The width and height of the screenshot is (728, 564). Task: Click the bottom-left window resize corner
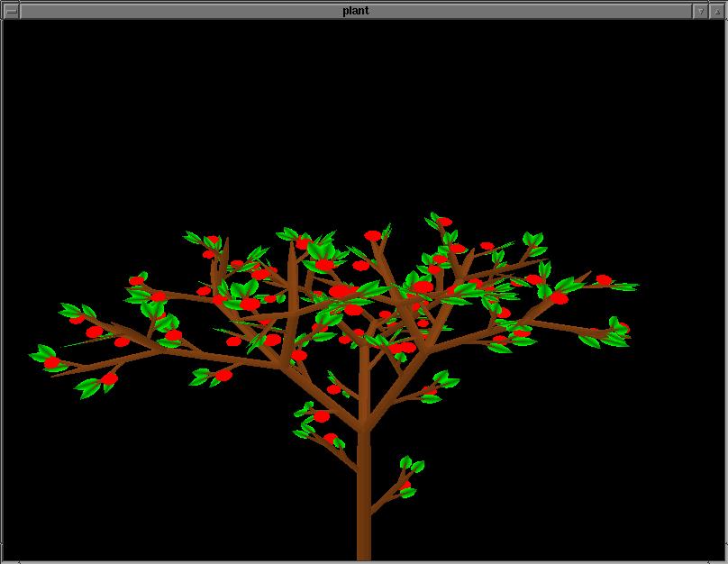click(5, 559)
